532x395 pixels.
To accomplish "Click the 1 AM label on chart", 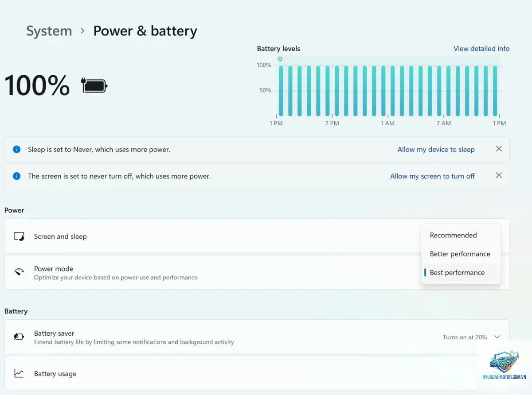I will (x=387, y=123).
